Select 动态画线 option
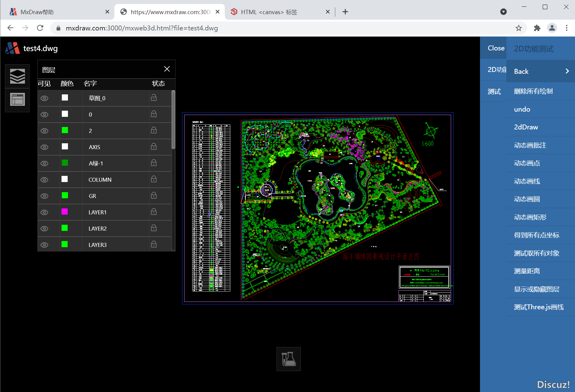This screenshot has width=575, height=392. (541, 181)
